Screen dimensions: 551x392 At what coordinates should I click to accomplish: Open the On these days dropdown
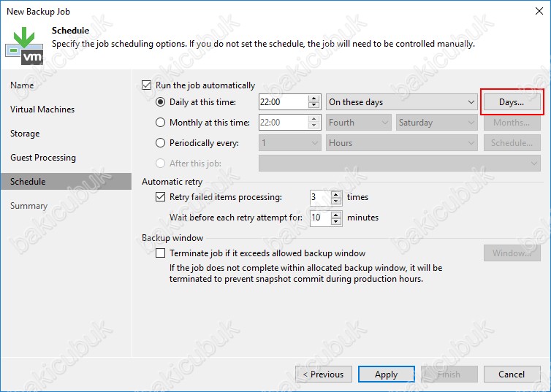pos(402,102)
